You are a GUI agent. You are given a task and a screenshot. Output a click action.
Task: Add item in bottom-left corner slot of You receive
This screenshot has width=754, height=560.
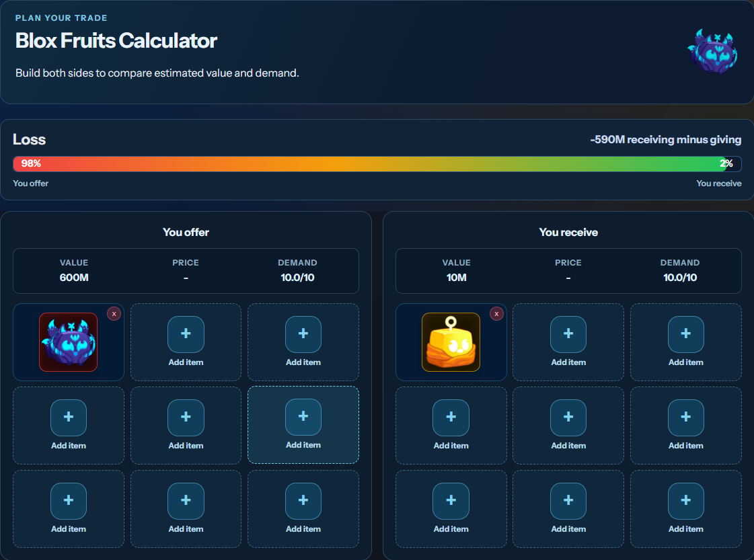tap(451, 508)
